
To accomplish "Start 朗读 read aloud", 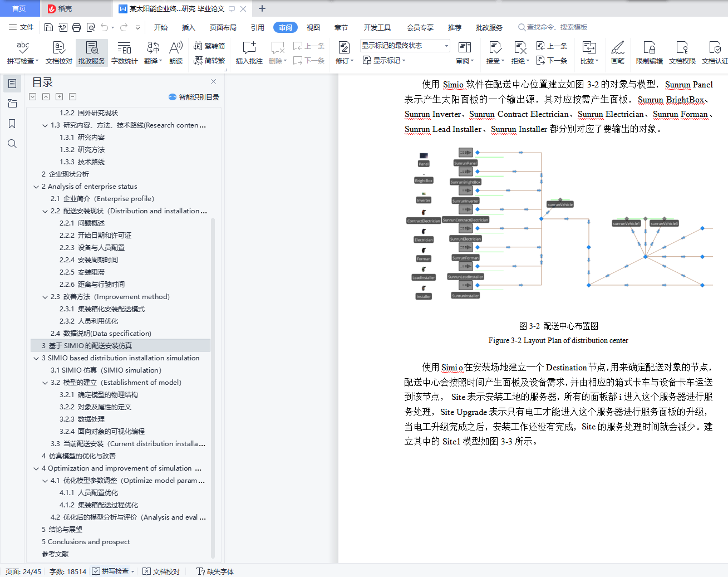I will point(176,53).
